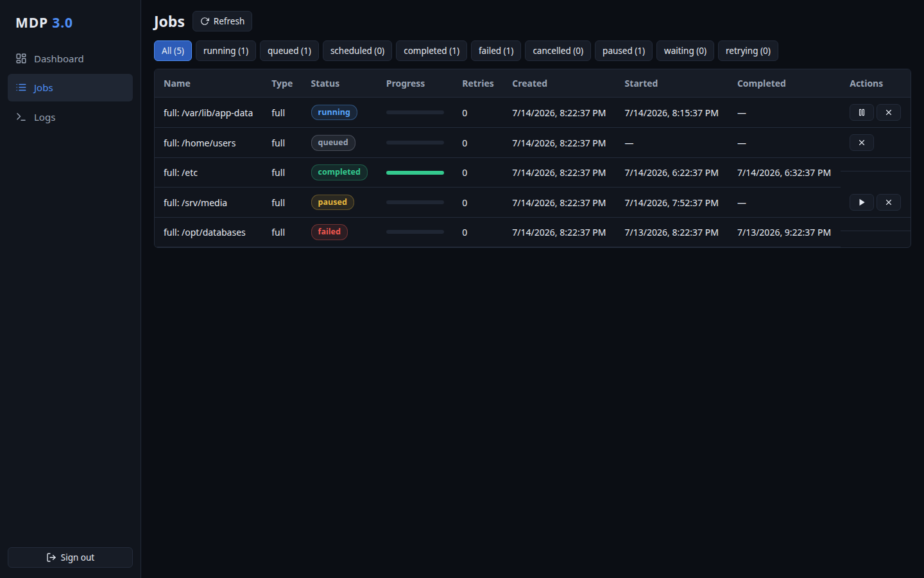Click the failed status badge

click(329, 232)
